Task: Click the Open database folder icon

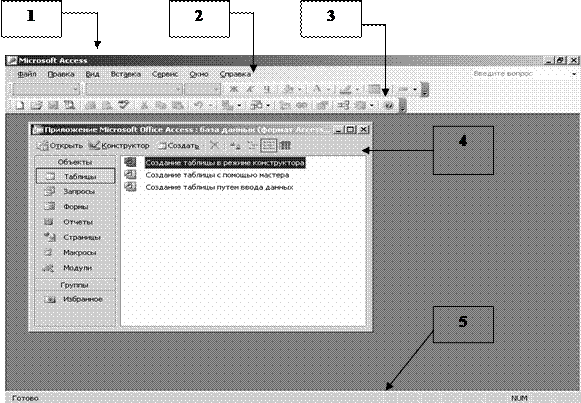Action: point(36,106)
